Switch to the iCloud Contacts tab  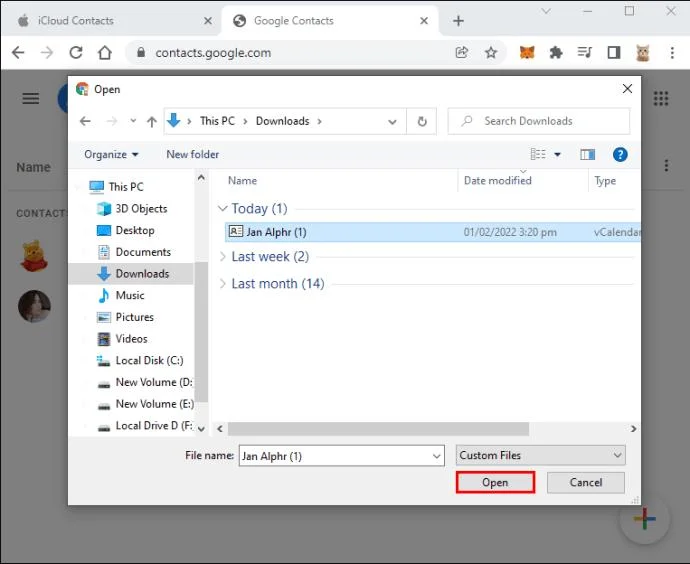pos(110,21)
